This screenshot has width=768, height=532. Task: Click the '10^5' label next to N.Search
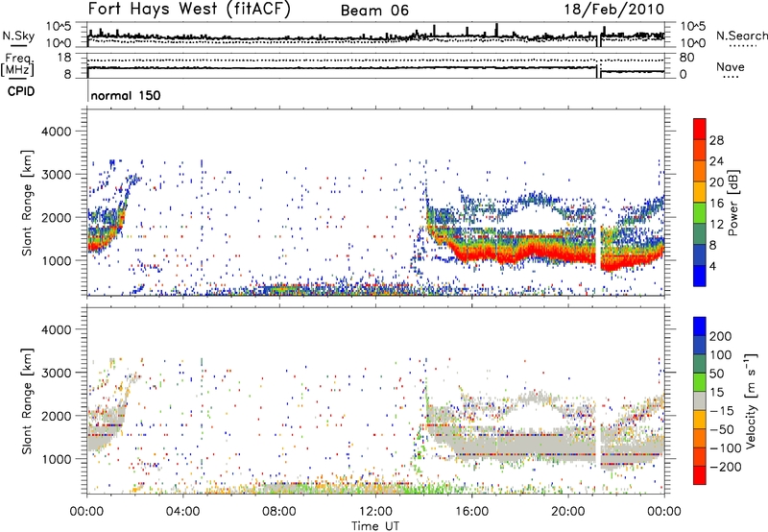click(693, 27)
